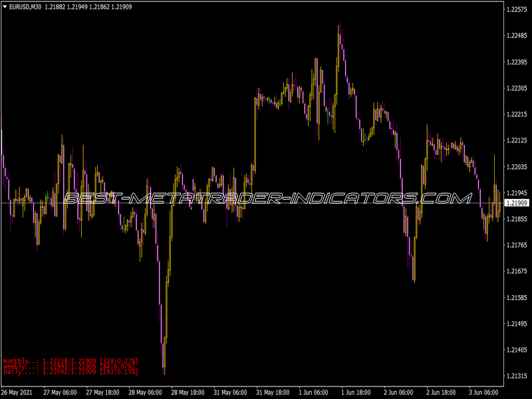The width and height of the screenshot is (532, 399).
Task: Click price scale label 1.21945
Action: coord(517,193)
